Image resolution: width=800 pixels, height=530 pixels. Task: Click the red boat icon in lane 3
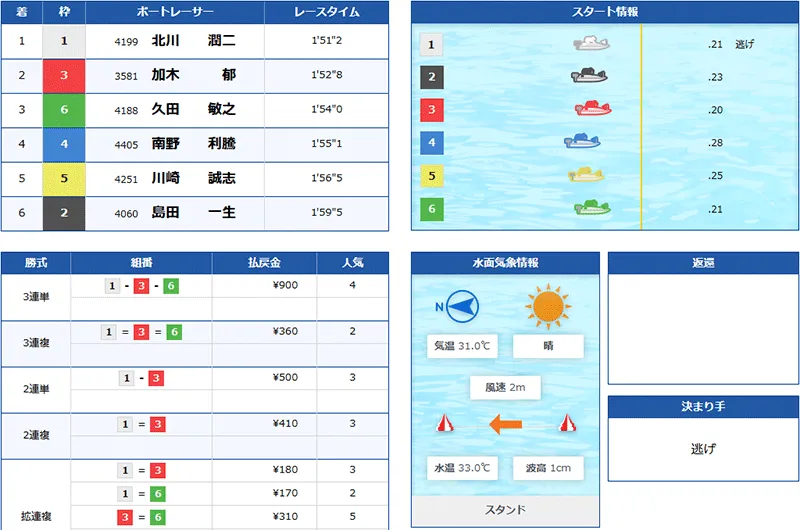(x=593, y=108)
